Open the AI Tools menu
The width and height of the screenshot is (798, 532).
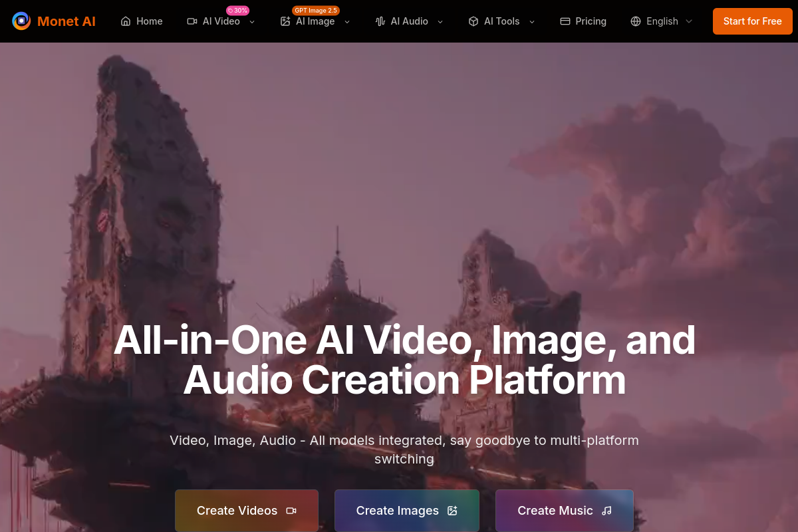pyautogui.click(x=502, y=21)
